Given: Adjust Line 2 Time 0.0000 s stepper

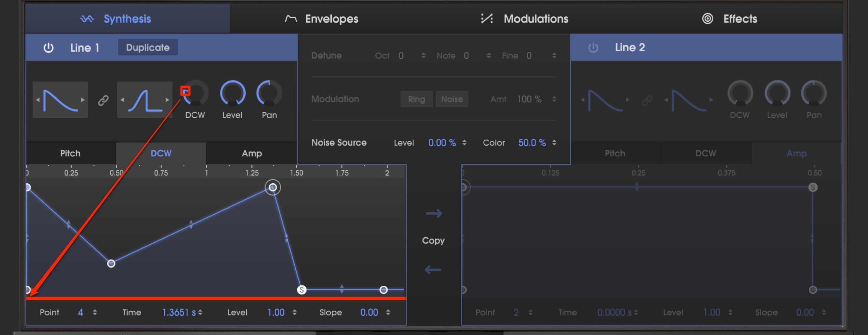Looking at the screenshot, I should (636, 312).
